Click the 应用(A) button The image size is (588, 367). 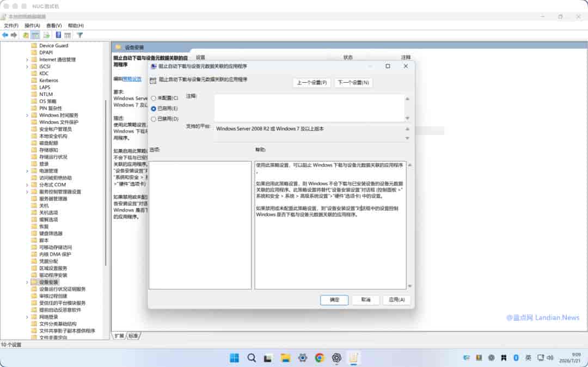point(397,300)
